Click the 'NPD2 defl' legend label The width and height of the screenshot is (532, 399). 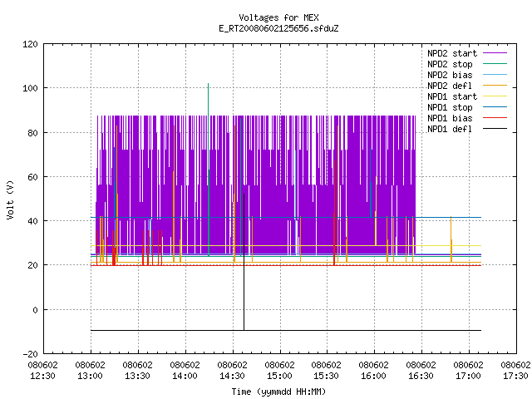450,86
